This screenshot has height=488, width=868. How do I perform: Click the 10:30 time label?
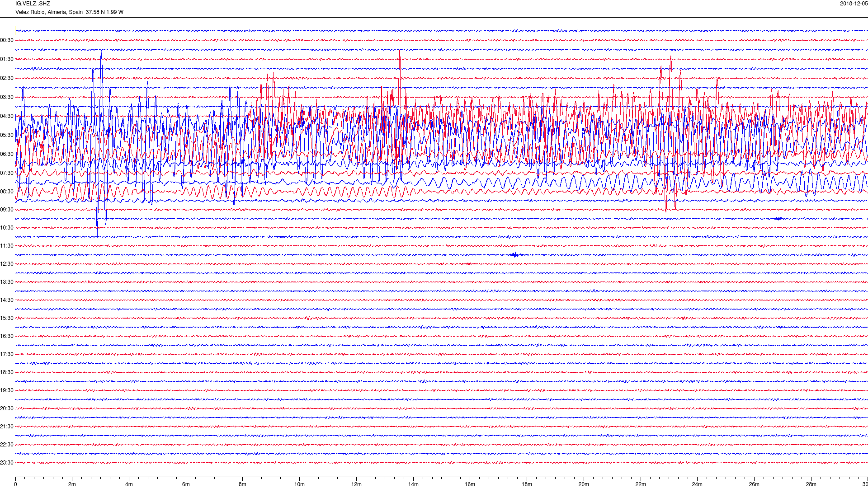(7, 228)
